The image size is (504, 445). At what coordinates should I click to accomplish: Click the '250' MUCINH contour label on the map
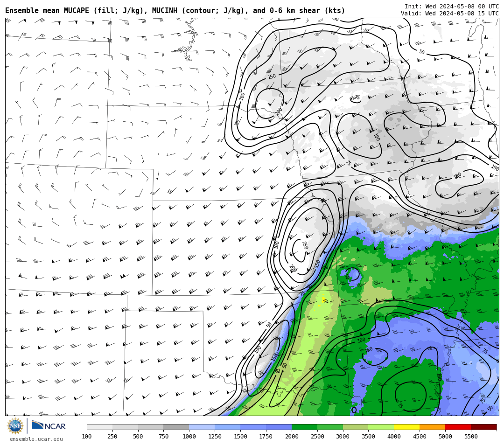tap(305, 245)
